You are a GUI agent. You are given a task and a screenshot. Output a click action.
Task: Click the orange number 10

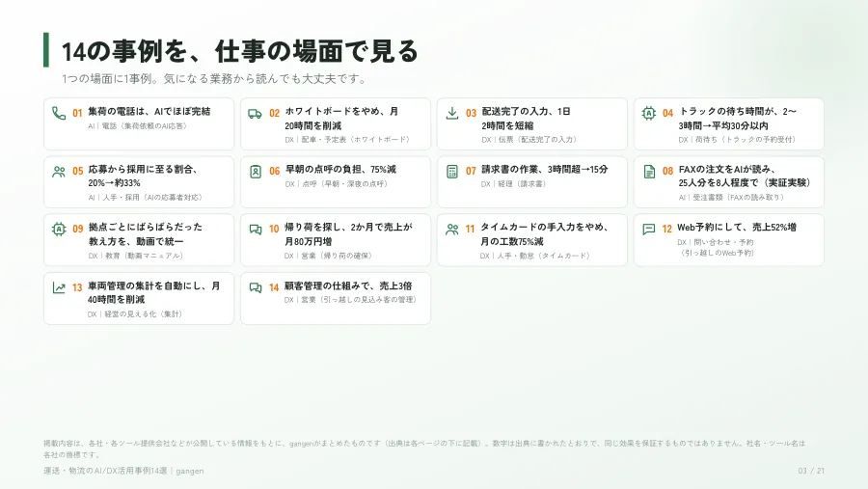pos(274,230)
